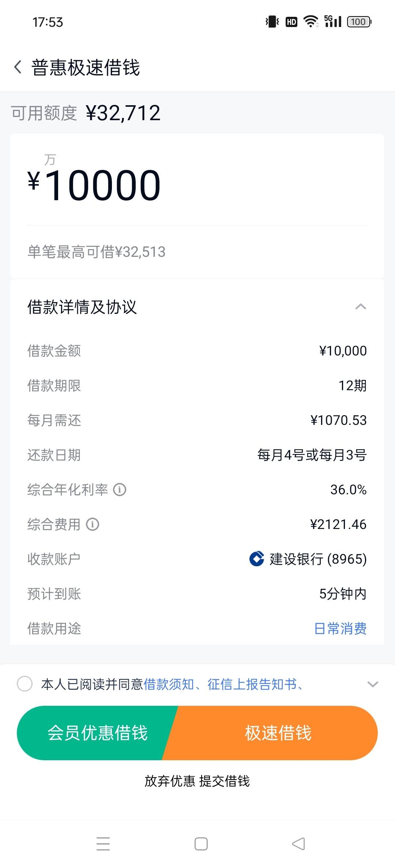Tap the Android back triangle icon
This screenshot has height=868, width=395.
(x=298, y=844)
